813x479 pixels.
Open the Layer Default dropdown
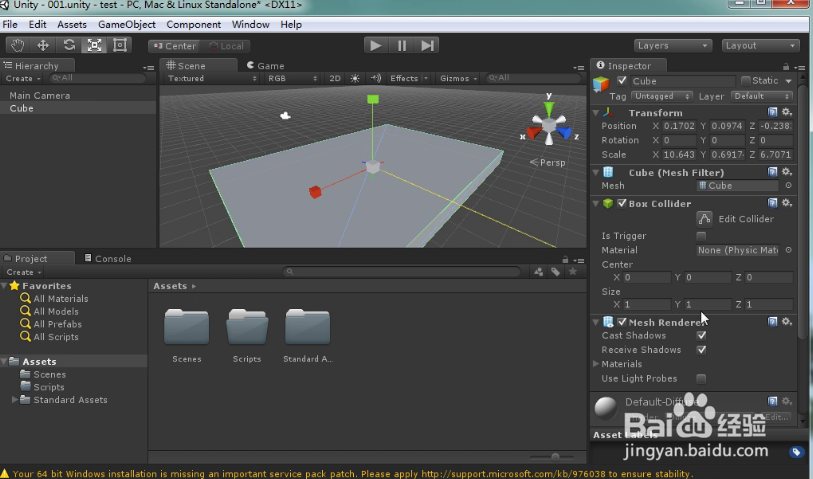pos(761,96)
